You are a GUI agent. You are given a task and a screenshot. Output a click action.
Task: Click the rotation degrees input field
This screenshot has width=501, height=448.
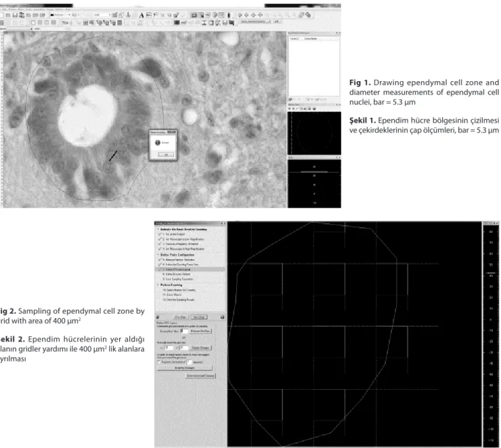(189, 362)
